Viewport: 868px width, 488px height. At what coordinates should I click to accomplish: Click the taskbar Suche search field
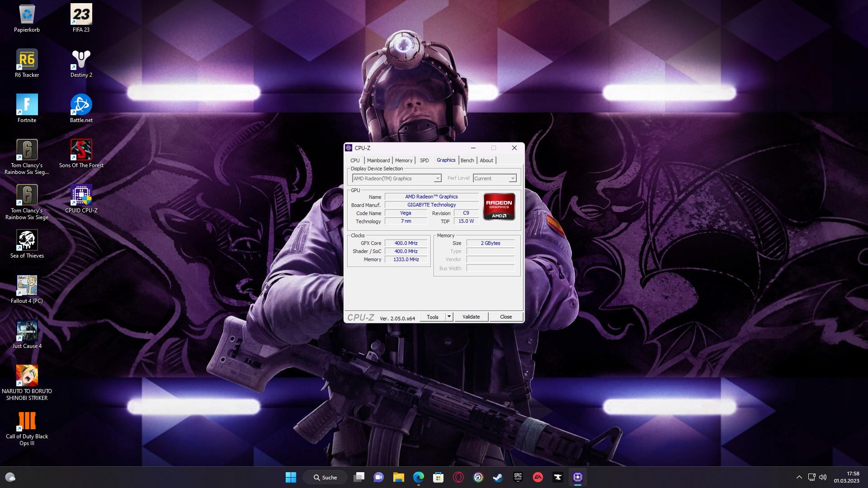pyautogui.click(x=325, y=477)
